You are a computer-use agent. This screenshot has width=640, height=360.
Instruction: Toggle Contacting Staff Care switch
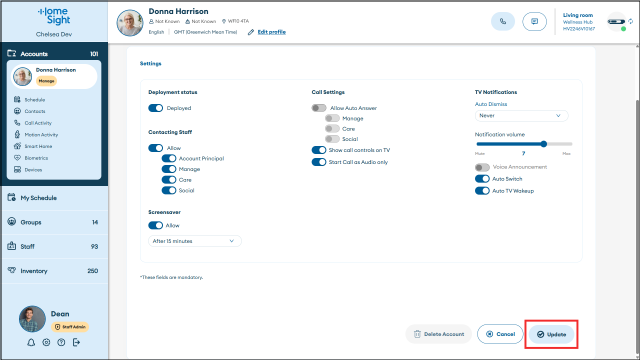pyautogui.click(x=169, y=180)
